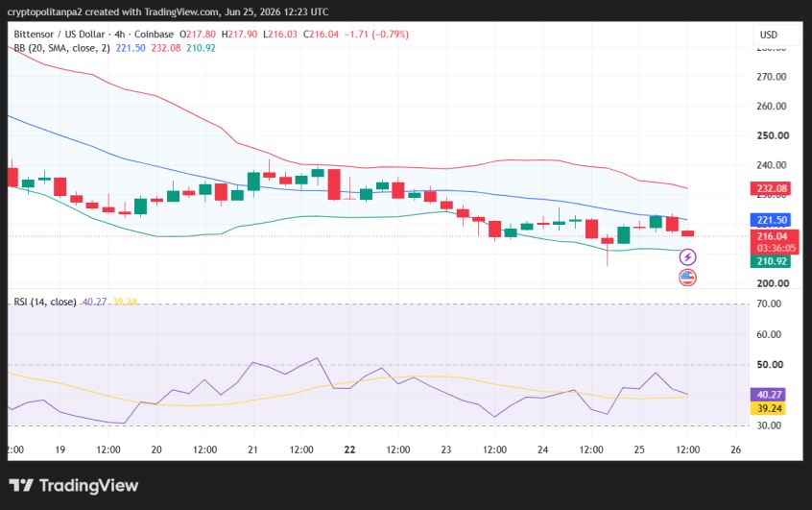Click the 232.08 upper band price label
This screenshot has width=812, height=510.
pyautogui.click(x=771, y=188)
